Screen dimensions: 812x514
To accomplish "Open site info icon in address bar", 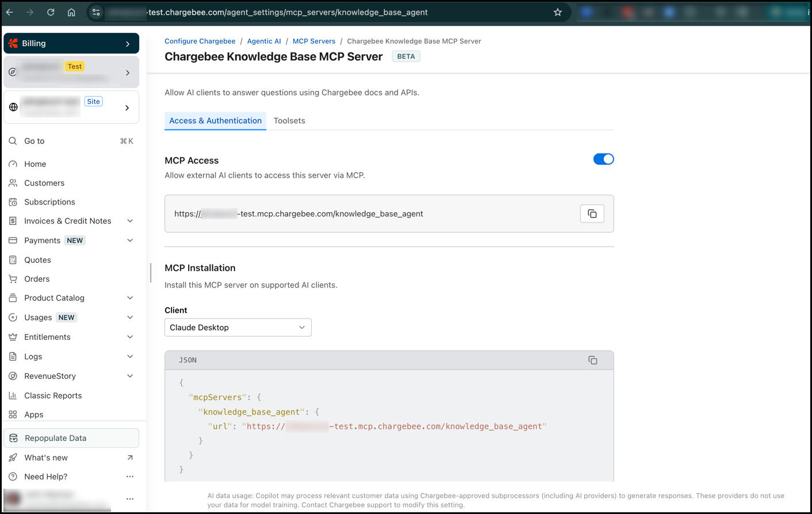I will [96, 12].
